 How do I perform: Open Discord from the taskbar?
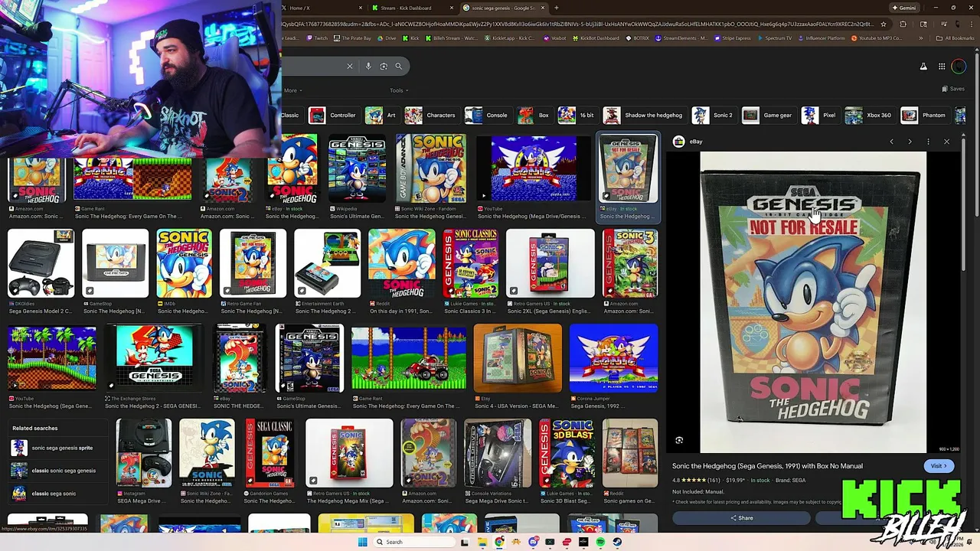coord(533,542)
